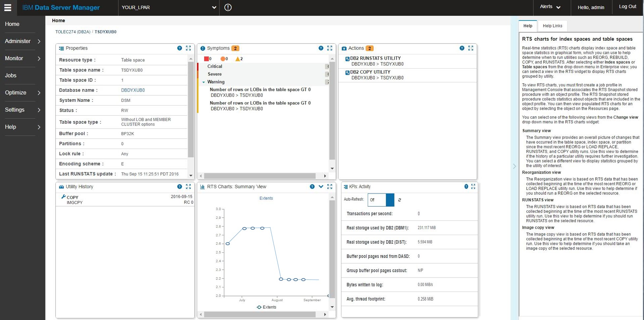The image size is (644, 320).
Task: Click the Log Out link
Action: [628, 7]
